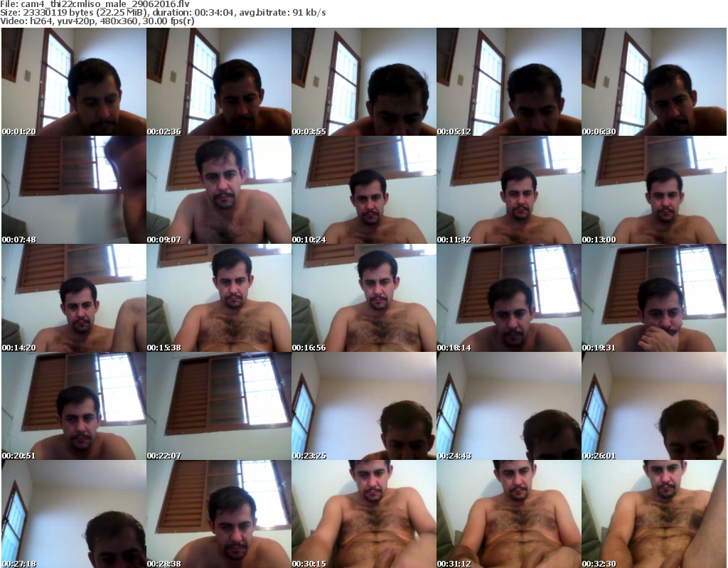Open the thumbnail stamped 00:23:25

coord(363,407)
